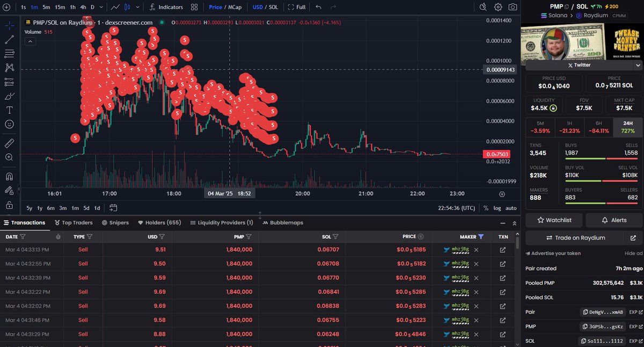Enter Full screen chart mode
644x347 pixels.
(297, 7)
